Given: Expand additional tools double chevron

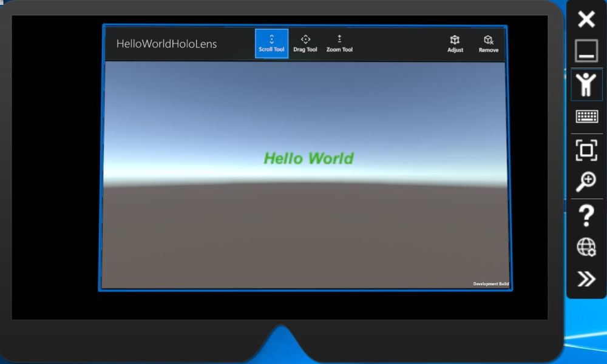Looking at the screenshot, I should 586,279.
